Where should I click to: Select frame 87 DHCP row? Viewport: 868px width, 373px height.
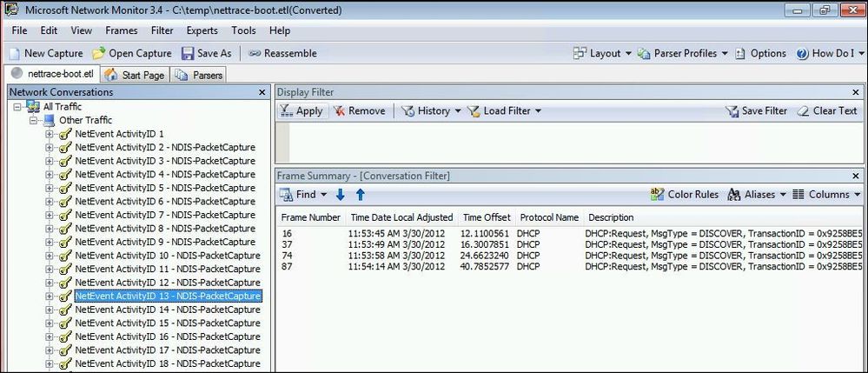pos(570,266)
